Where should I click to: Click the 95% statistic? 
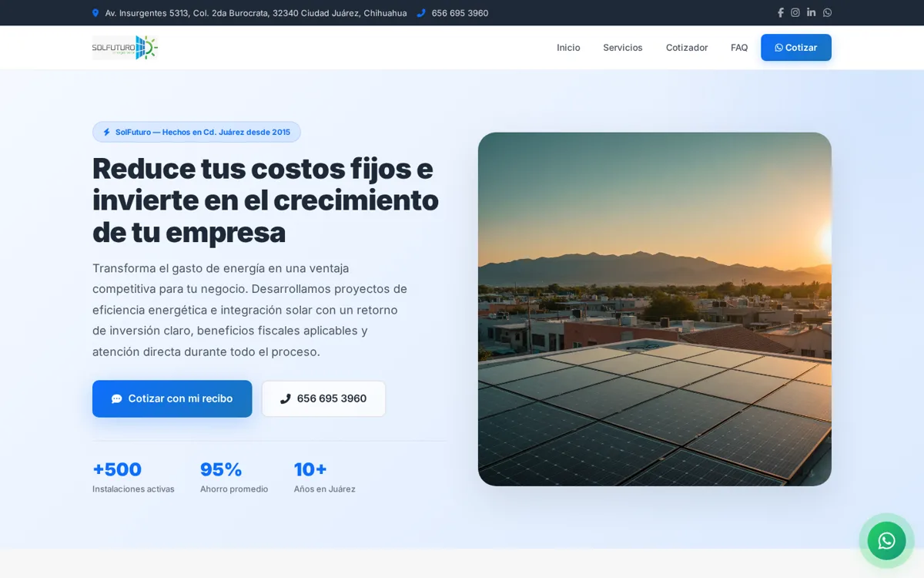point(221,469)
